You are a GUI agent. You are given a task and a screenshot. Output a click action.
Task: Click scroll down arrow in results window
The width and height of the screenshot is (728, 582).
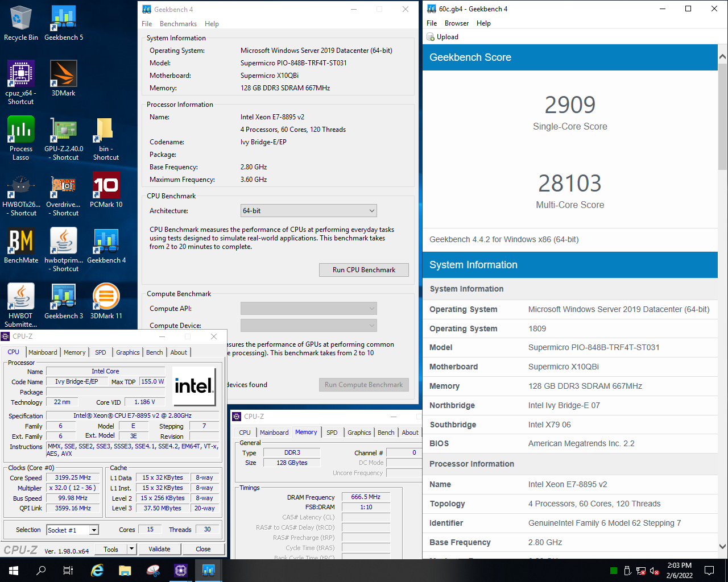pyautogui.click(x=722, y=547)
